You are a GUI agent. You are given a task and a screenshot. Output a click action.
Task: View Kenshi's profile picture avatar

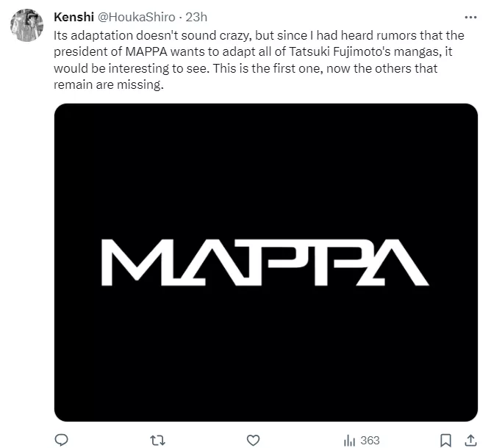pyautogui.click(x=27, y=25)
